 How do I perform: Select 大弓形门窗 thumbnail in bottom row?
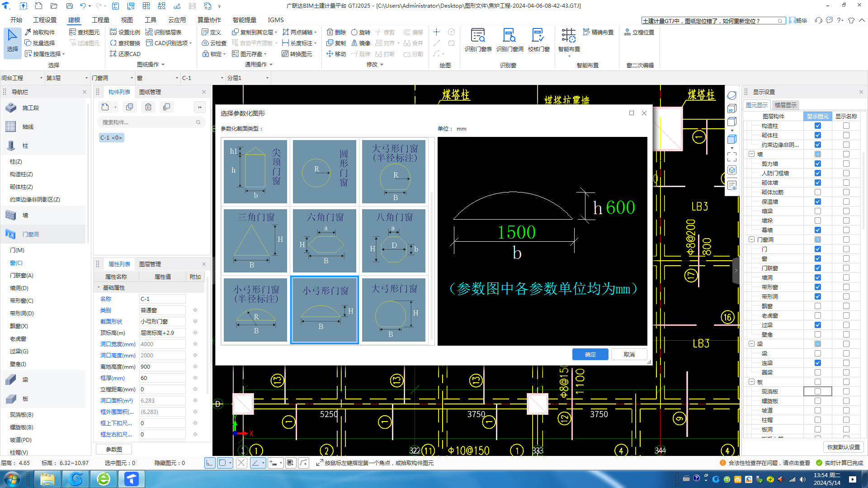click(394, 310)
